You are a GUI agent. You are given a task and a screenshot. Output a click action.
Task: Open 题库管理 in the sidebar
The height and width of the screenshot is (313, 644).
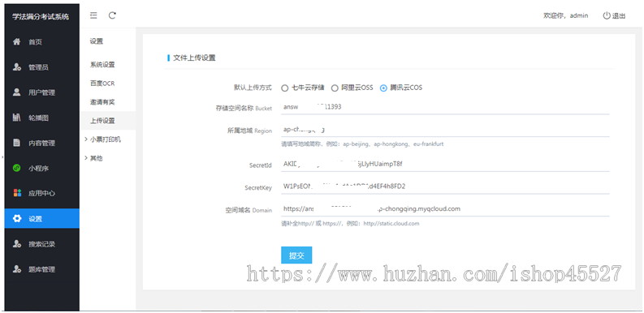coord(41,269)
